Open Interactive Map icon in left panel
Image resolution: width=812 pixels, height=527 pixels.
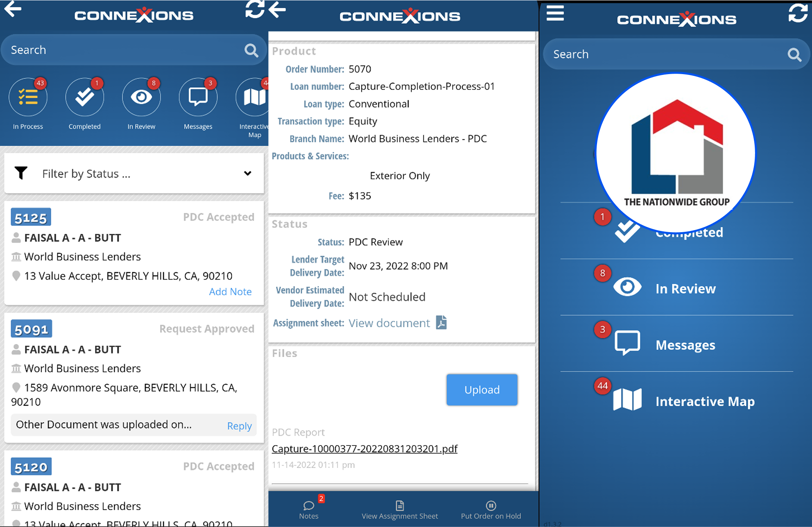253,97
